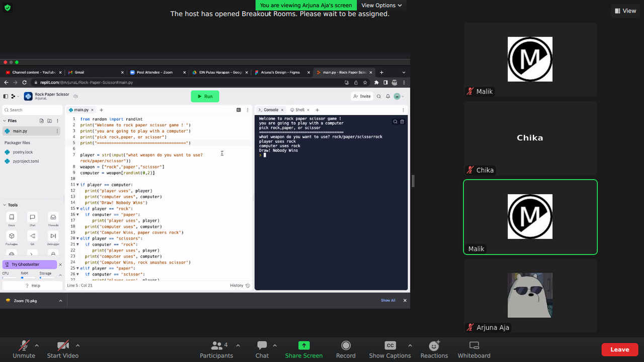Viewport: 644px width, 362px height.
Task: Open the Docs tool
Action: tap(11, 218)
